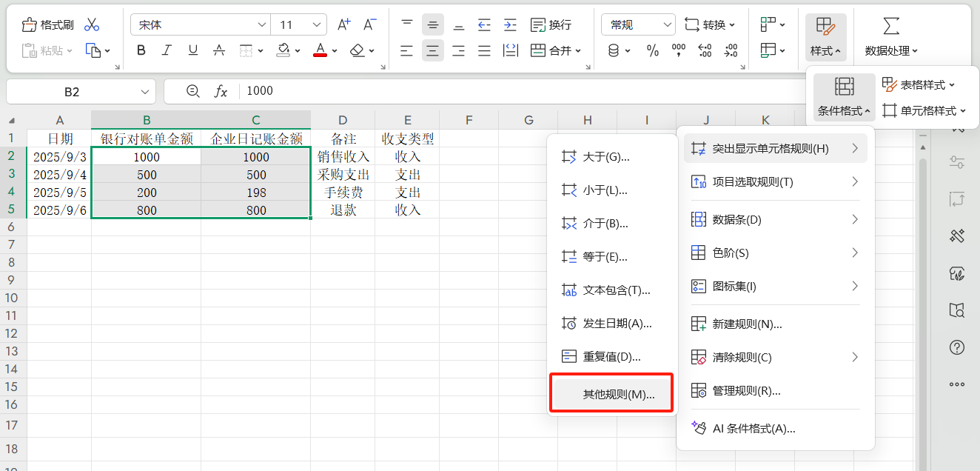Click 新建规则(N)... option
Viewport: 980px width, 471px height.
[746, 324]
